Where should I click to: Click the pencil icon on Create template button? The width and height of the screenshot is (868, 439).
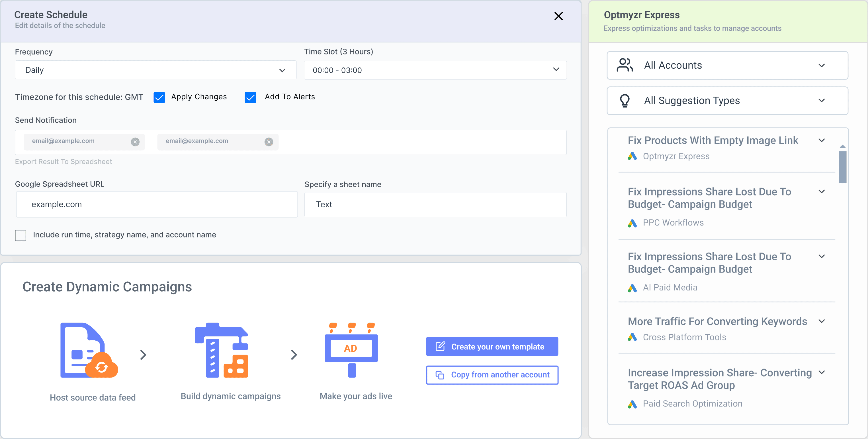coord(440,346)
